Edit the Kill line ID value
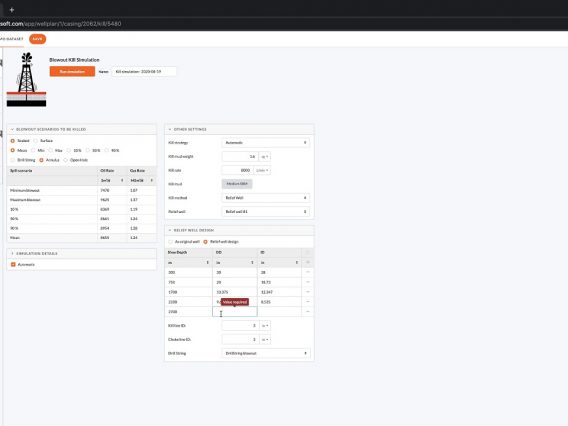Image resolution: width=568 pixels, height=426 pixels. 240,326
